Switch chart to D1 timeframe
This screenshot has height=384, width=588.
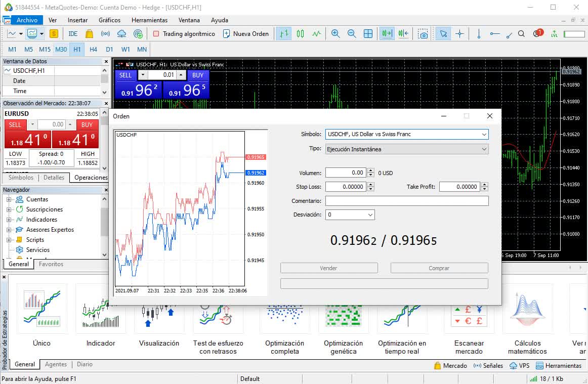point(109,49)
